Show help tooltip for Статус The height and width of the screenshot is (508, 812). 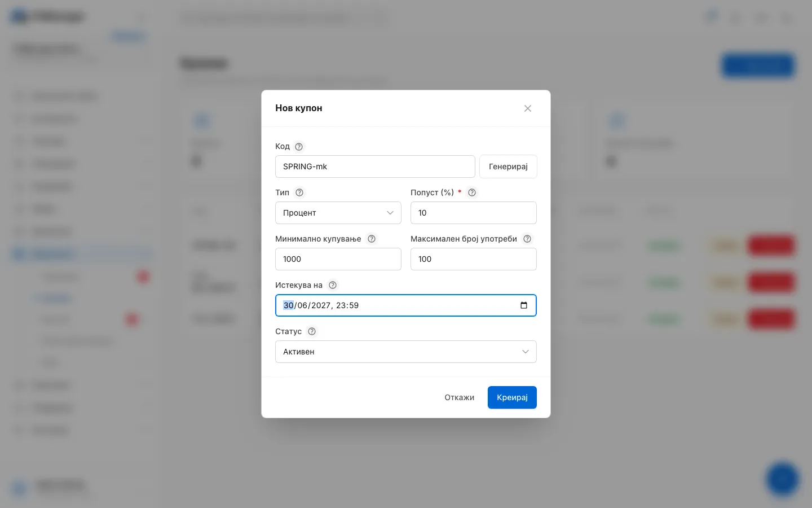(312, 332)
